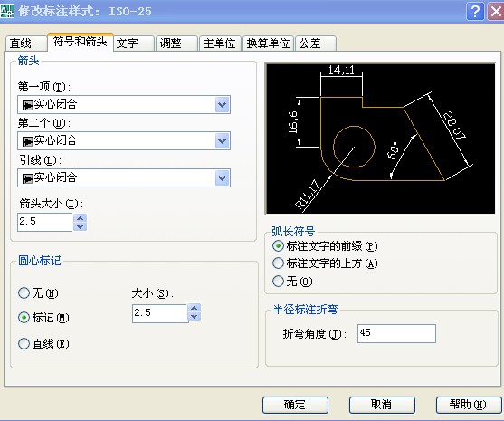Click the filled arrowhead icon in 第二个
The width and height of the screenshot is (504, 421).
(x=27, y=141)
